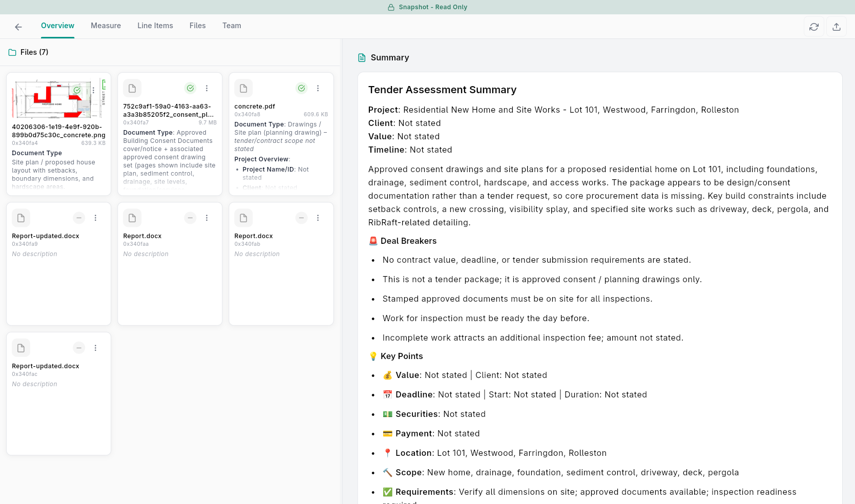Open options menu for Report-updated.docx 0x340fac
Image resolution: width=855 pixels, height=504 pixels.
point(95,348)
